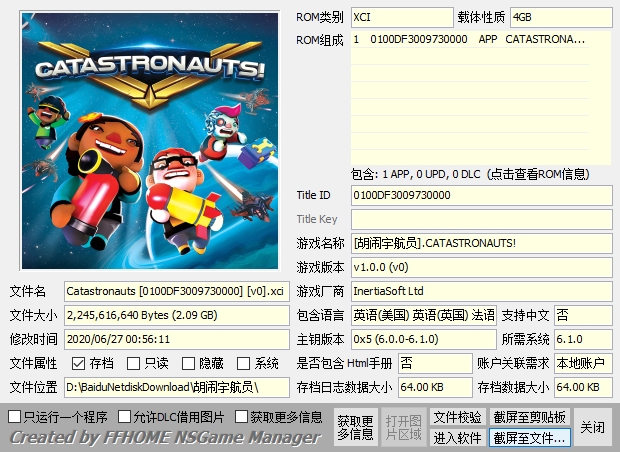This screenshot has width=620, height=452.
Task: Select the ROM entry in ROM组成 list
Action: pyautogui.click(x=470, y=40)
